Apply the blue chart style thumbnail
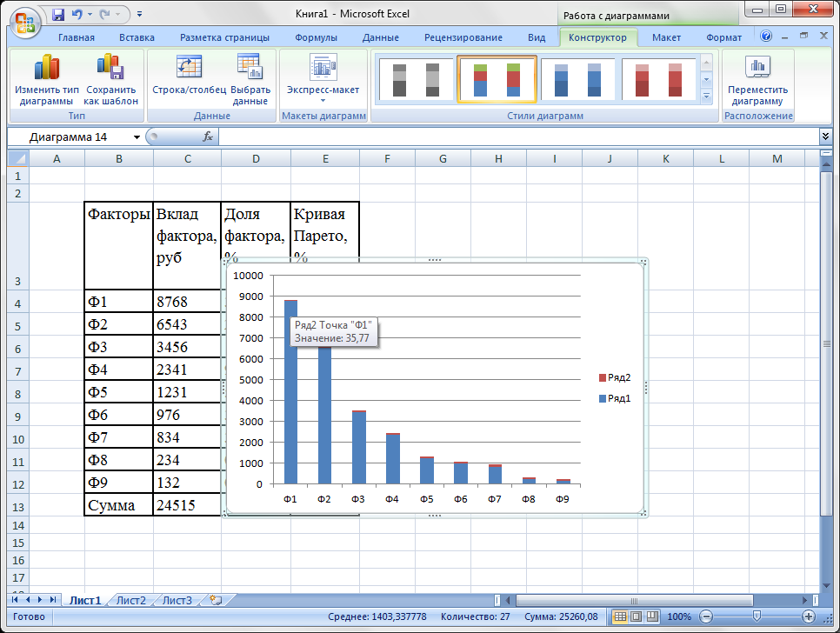Image resolution: width=840 pixels, height=633 pixels. [x=577, y=79]
